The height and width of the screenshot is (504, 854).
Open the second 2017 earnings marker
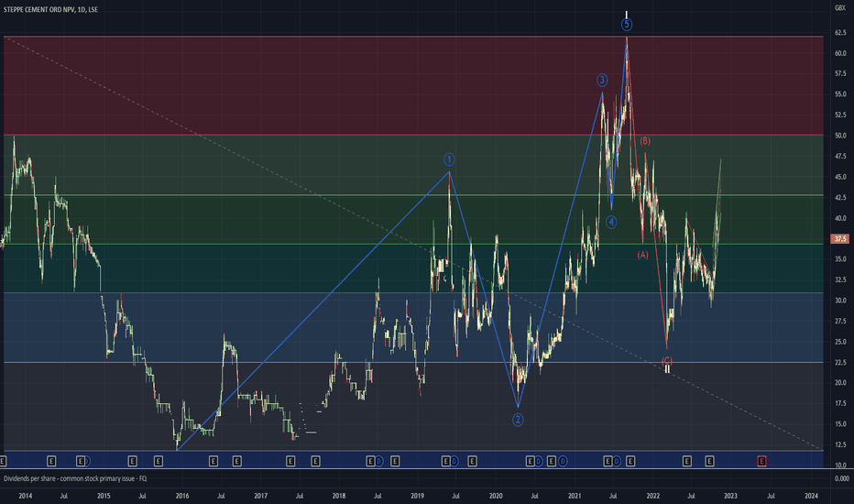click(315, 462)
